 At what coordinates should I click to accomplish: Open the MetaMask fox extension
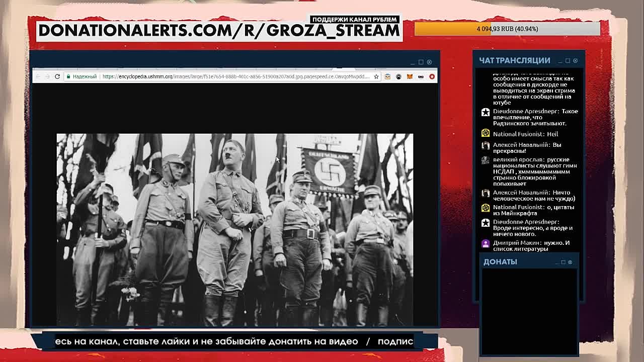pos(410,76)
